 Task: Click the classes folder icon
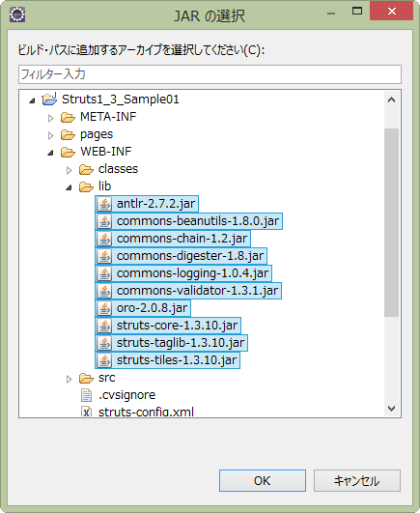point(86,169)
